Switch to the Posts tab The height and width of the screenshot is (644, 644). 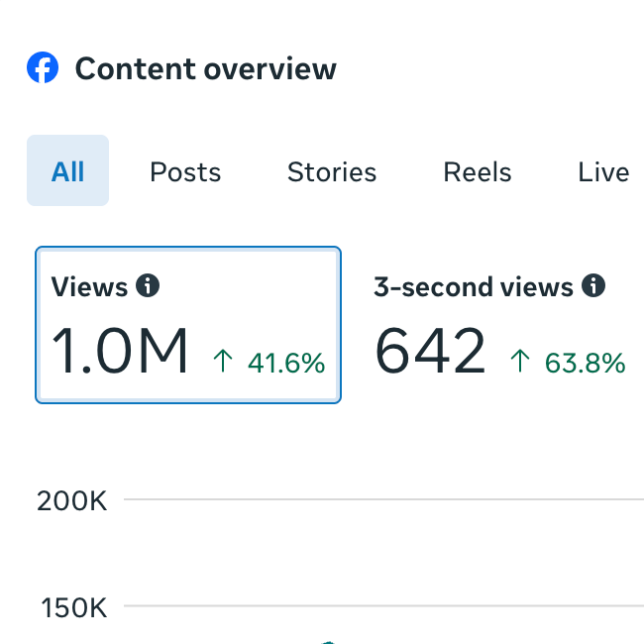pyautogui.click(x=185, y=171)
